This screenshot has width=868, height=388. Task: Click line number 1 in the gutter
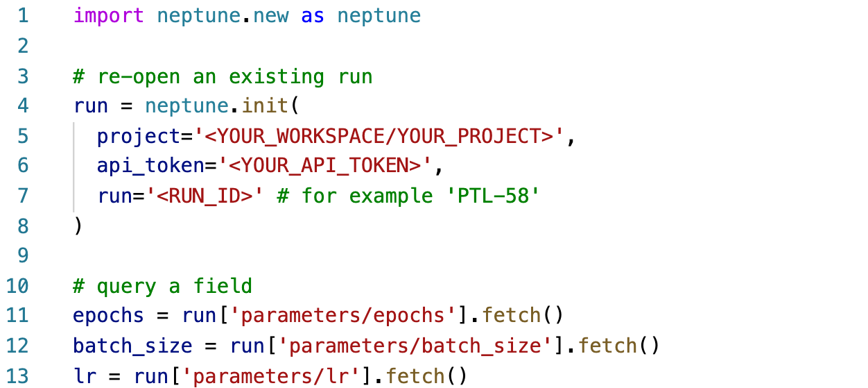click(23, 16)
